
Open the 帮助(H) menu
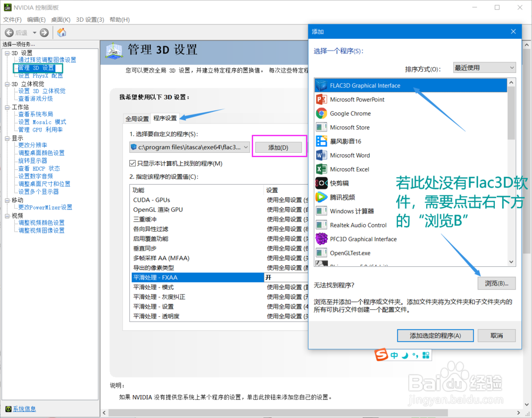(x=120, y=20)
